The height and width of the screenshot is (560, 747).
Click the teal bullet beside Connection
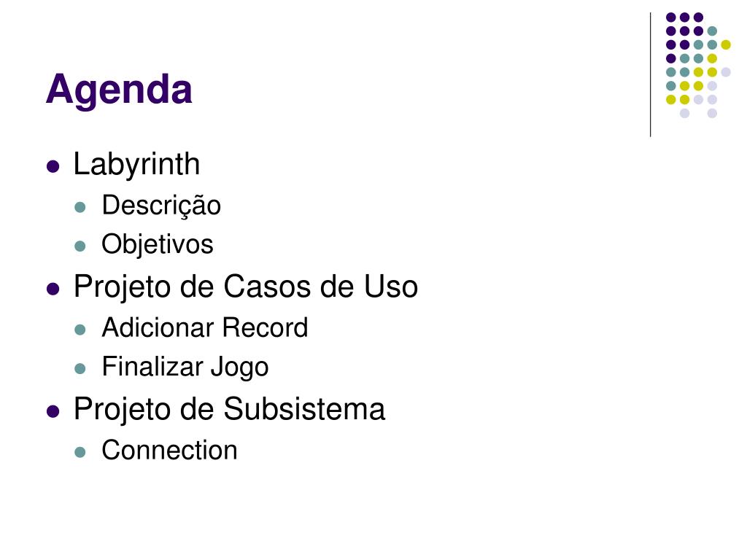80,452
